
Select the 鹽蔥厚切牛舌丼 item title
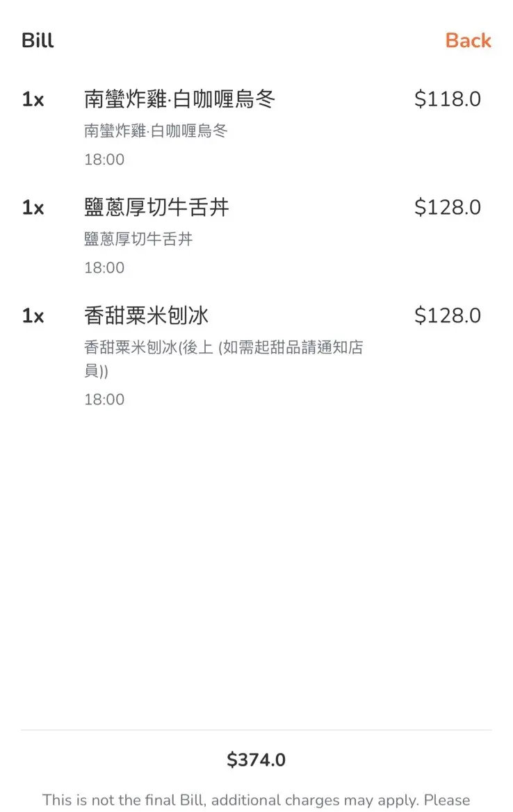click(x=156, y=208)
